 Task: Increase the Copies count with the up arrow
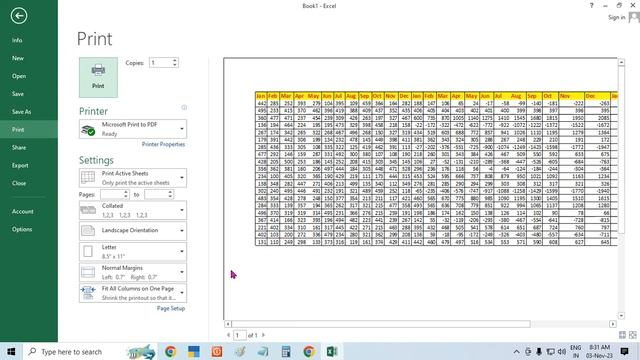point(175,60)
